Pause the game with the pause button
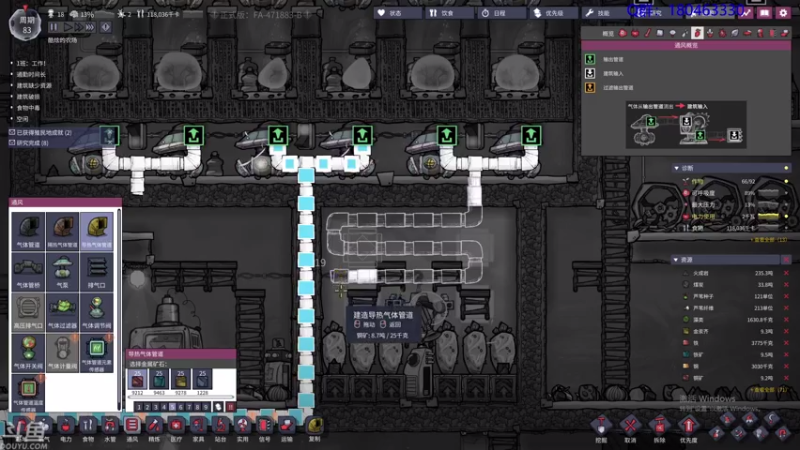800x450 pixels. point(54,27)
